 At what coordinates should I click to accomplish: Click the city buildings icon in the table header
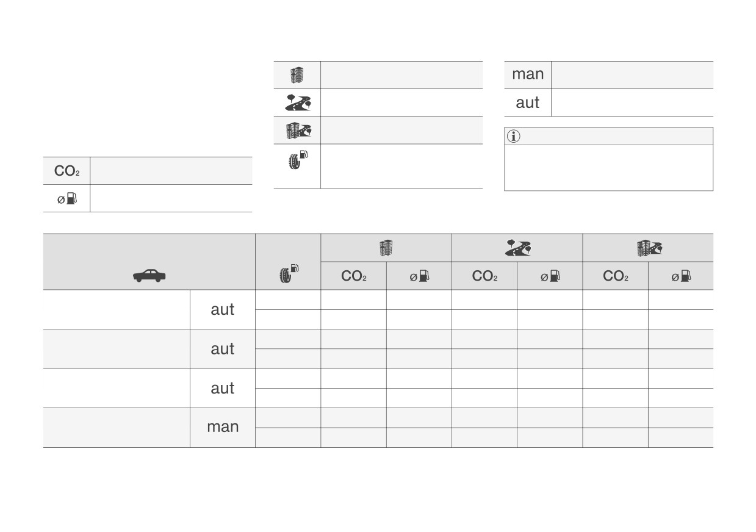pyautogui.click(x=386, y=248)
